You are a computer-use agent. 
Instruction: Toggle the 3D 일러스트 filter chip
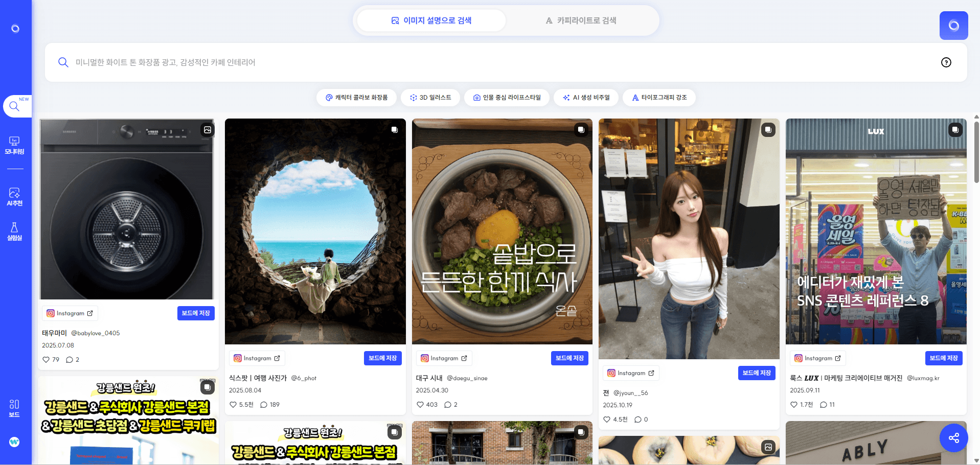pyautogui.click(x=430, y=97)
